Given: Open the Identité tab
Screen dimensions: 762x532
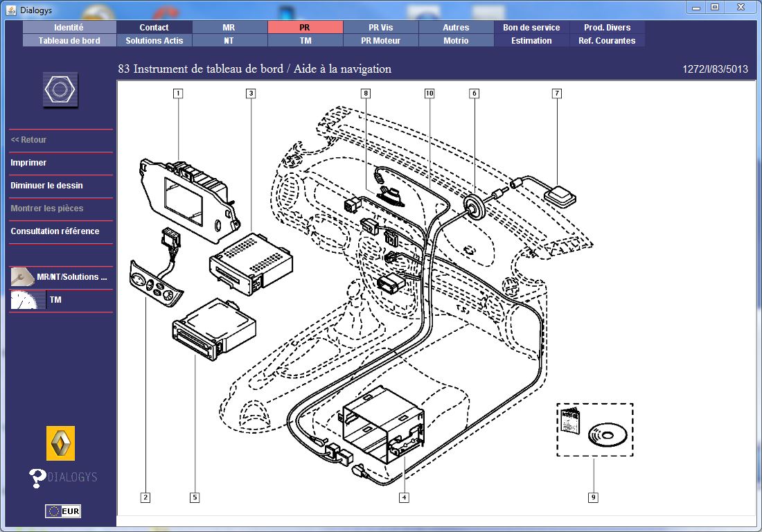Looking at the screenshot, I should 69,28.
